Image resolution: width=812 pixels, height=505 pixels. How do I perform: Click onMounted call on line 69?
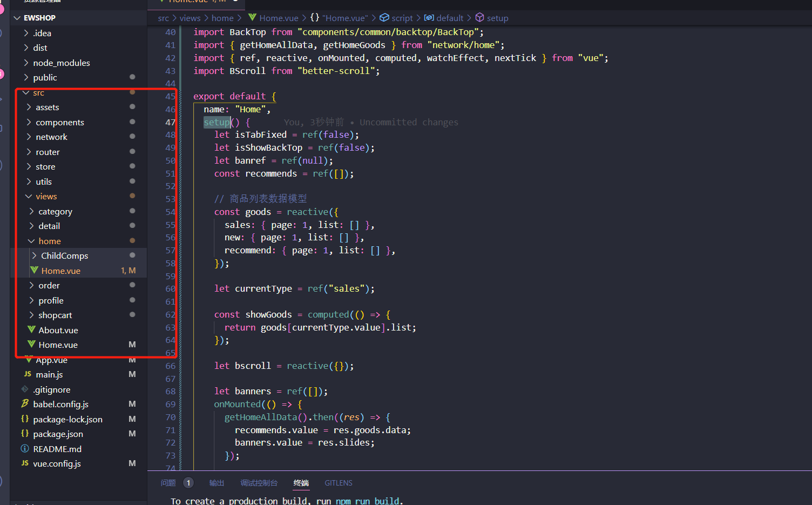point(237,405)
